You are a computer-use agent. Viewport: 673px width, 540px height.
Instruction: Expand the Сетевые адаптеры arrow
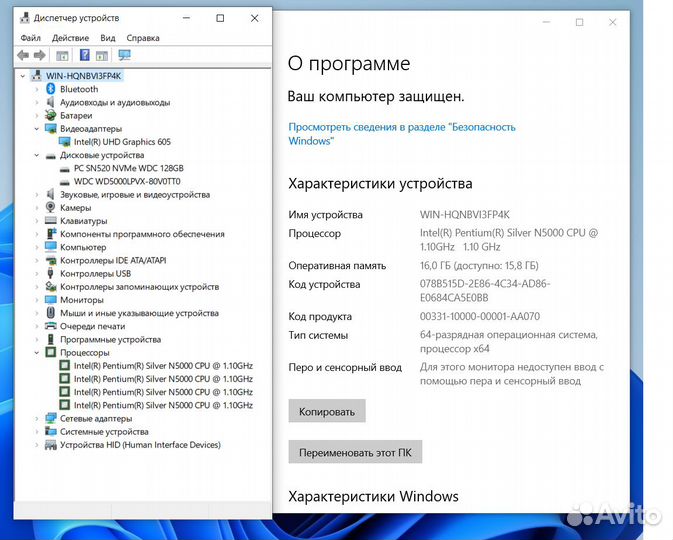click(36, 418)
